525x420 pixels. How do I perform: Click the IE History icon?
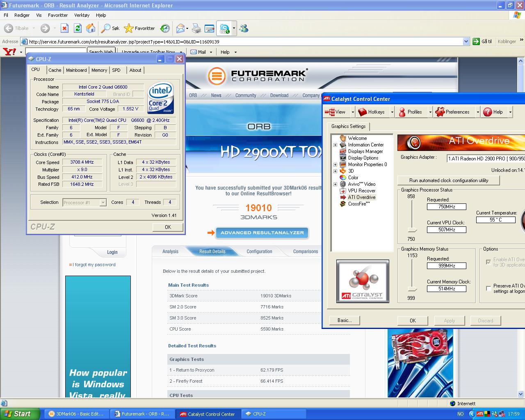[165, 28]
